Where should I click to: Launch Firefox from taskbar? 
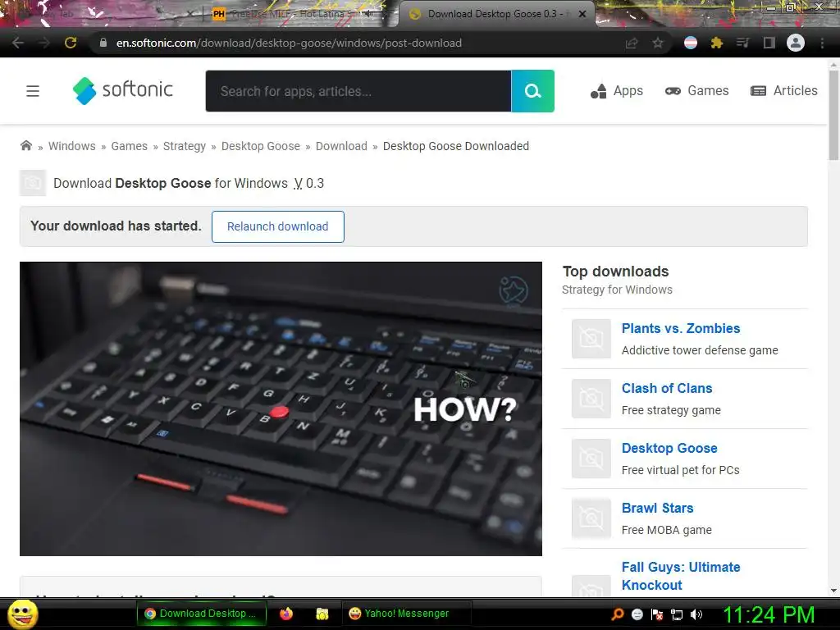click(x=286, y=614)
